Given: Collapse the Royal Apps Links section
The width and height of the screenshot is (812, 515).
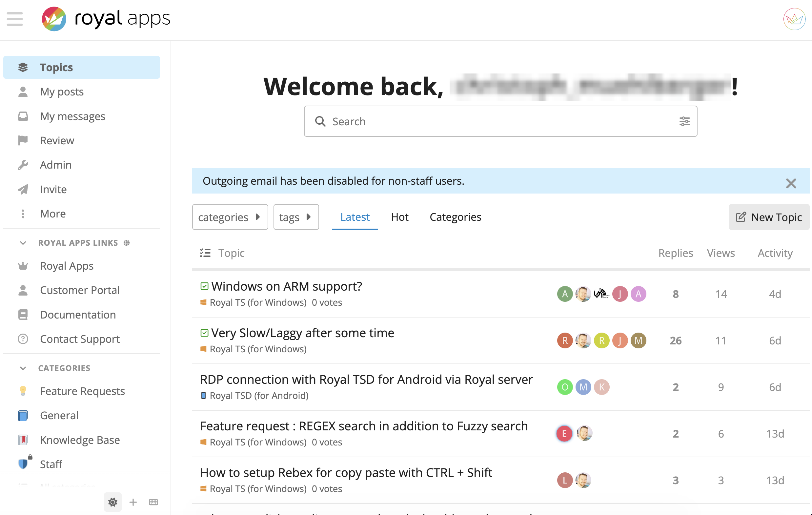Looking at the screenshot, I should coord(23,243).
